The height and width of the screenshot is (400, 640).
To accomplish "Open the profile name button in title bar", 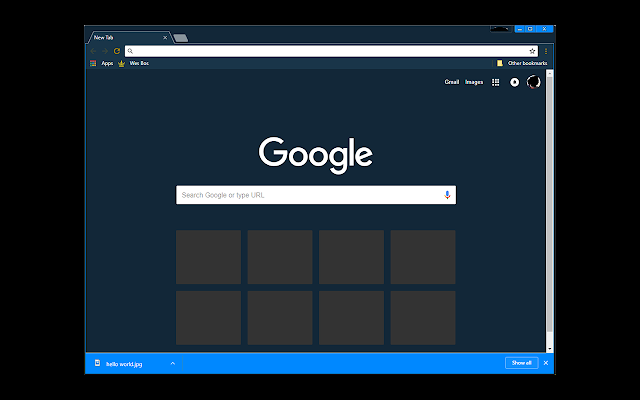I will click(501, 29).
